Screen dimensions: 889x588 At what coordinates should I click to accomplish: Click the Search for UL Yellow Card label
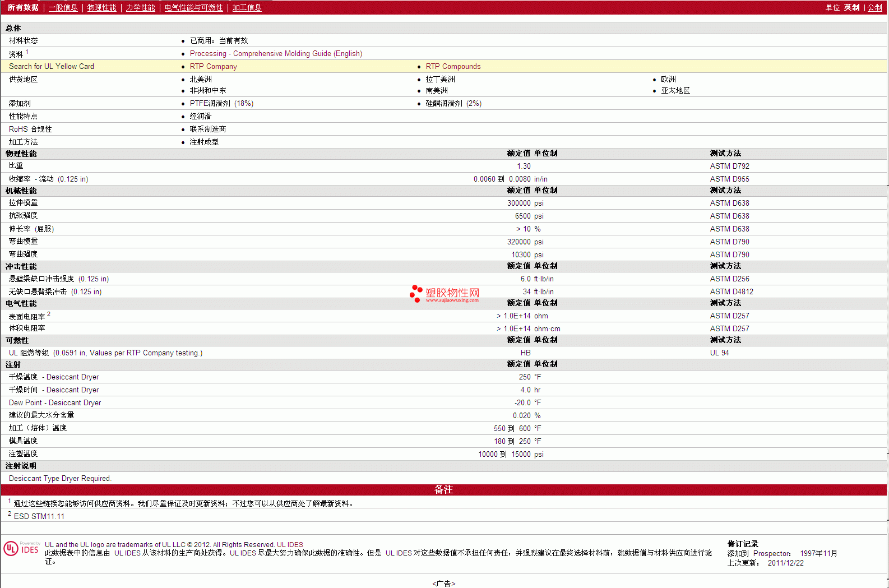(x=52, y=67)
